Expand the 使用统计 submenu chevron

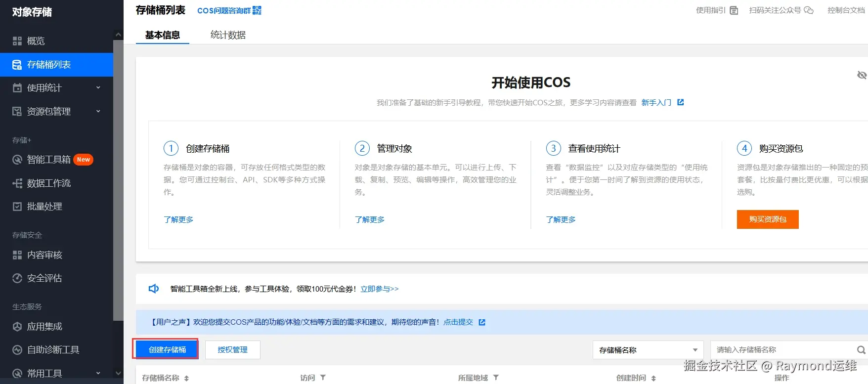pyautogui.click(x=98, y=88)
